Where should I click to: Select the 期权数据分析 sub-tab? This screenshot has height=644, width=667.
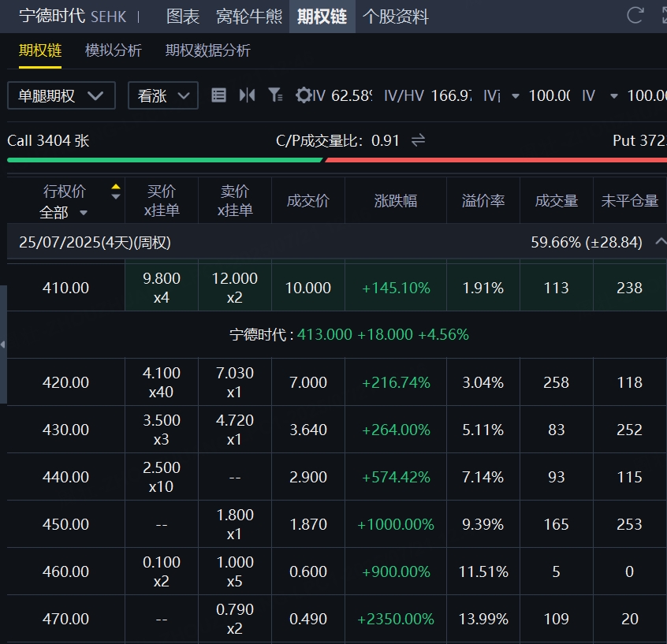click(x=208, y=50)
